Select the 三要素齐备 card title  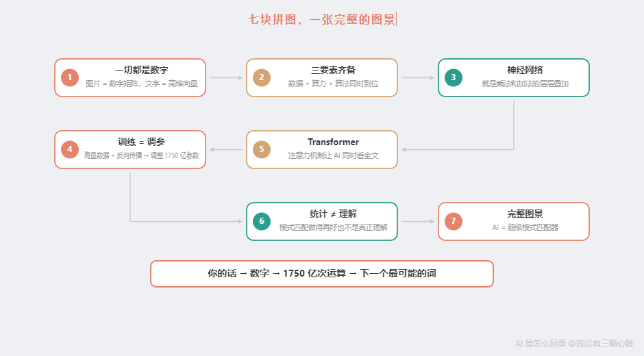(x=333, y=71)
